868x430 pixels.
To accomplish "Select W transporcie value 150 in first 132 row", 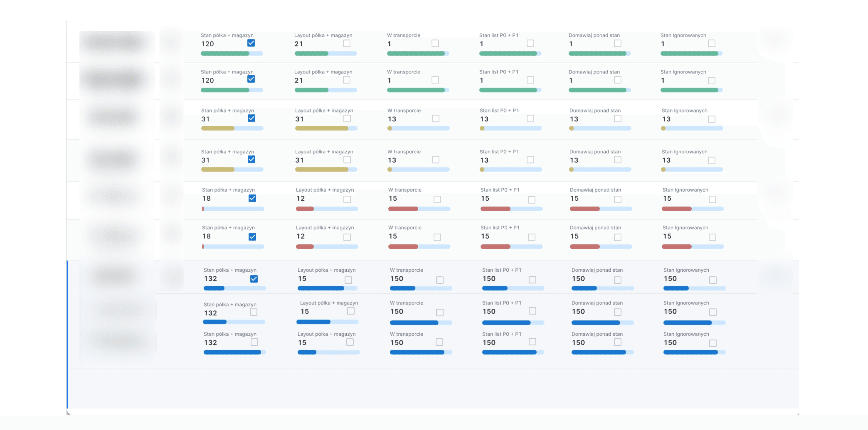I will [397, 279].
